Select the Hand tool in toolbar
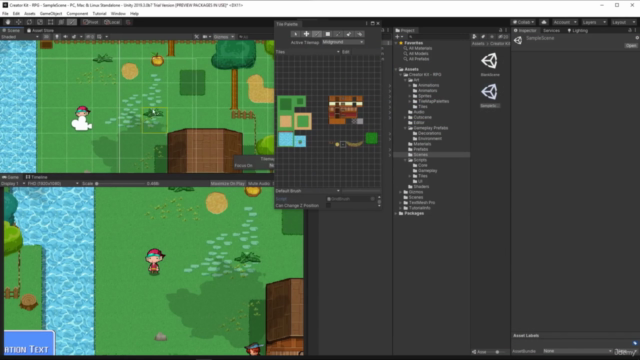Image resolution: width=640 pixels, height=360 pixels. tap(8, 22)
